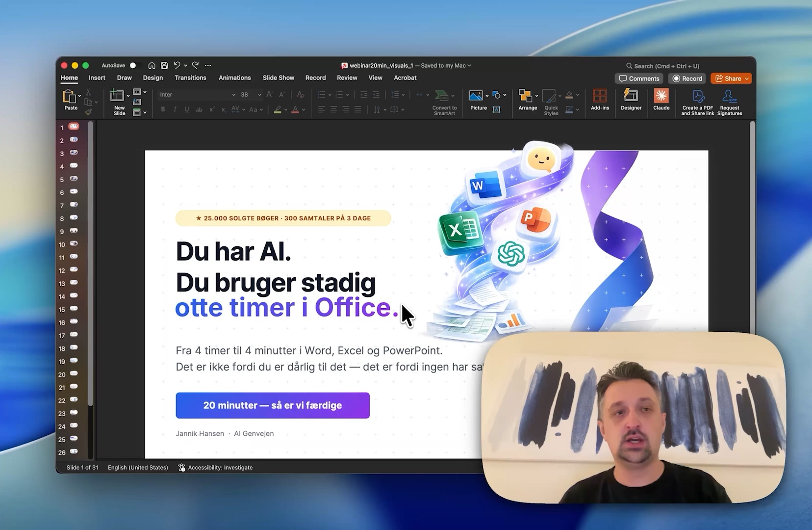Click the Paste clipboard icon
Screen dimensions: 812x530
click(x=69, y=96)
